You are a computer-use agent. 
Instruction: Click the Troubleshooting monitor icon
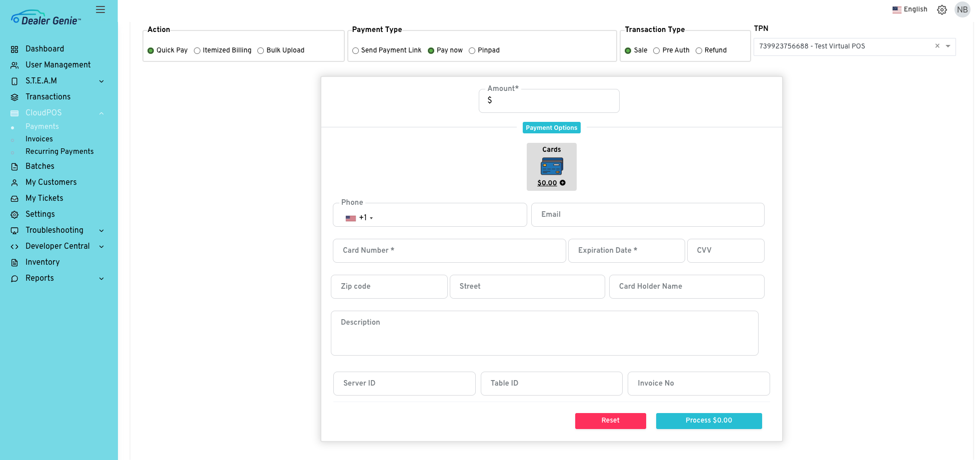[x=14, y=231]
